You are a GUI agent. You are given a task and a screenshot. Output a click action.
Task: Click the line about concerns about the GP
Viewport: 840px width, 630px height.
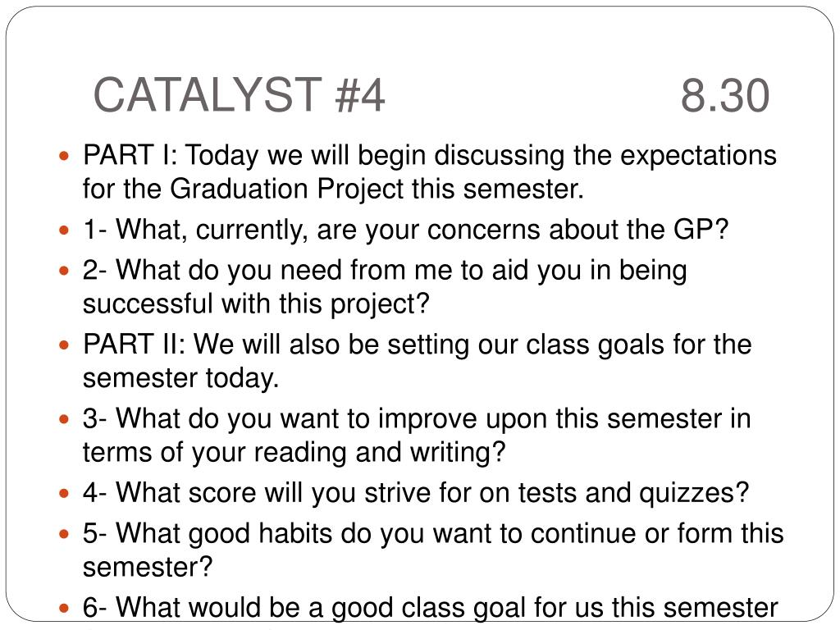[x=406, y=231]
